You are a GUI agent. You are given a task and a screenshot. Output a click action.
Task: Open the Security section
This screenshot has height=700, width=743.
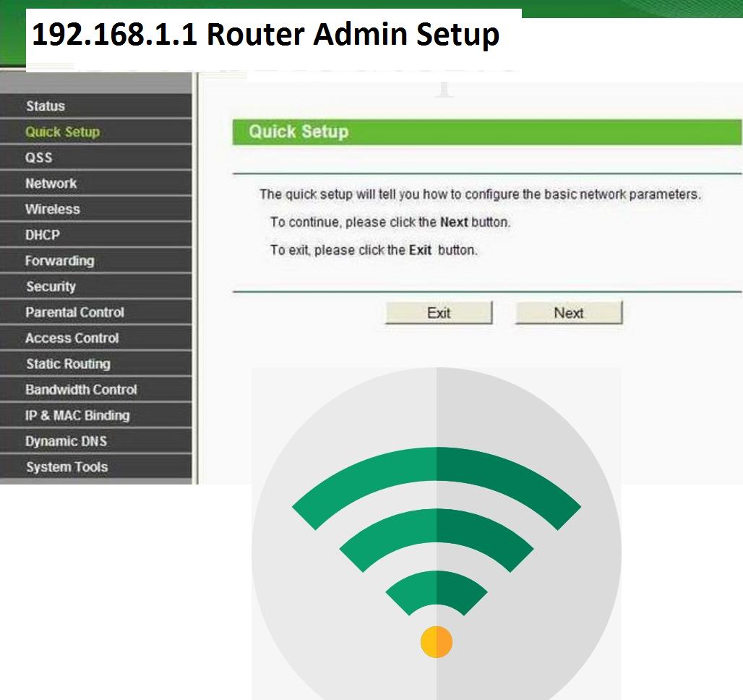pos(95,286)
